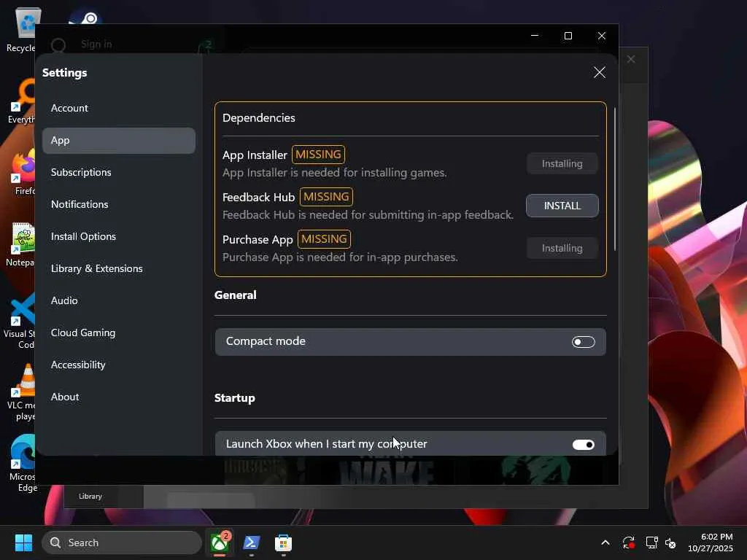
Task: Open the About section
Action: (x=119, y=397)
